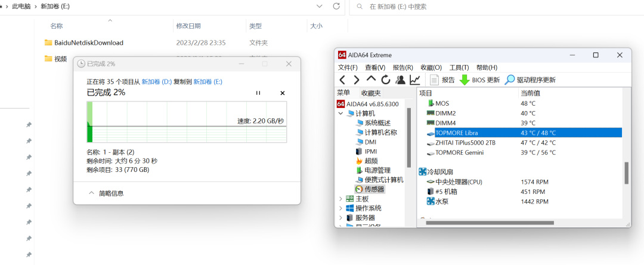Select 系统概述 in the AIDA64 tree
The width and height of the screenshot is (644, 265).
[x=373, y=123]
